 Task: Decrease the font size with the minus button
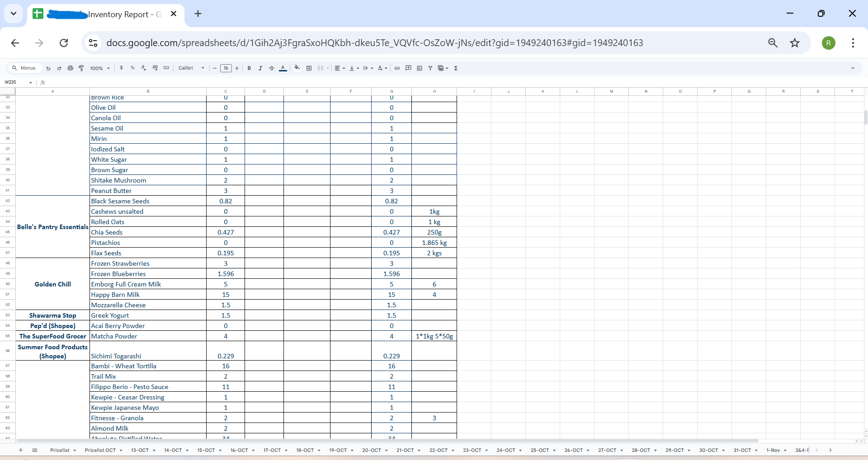click(215, 68)
